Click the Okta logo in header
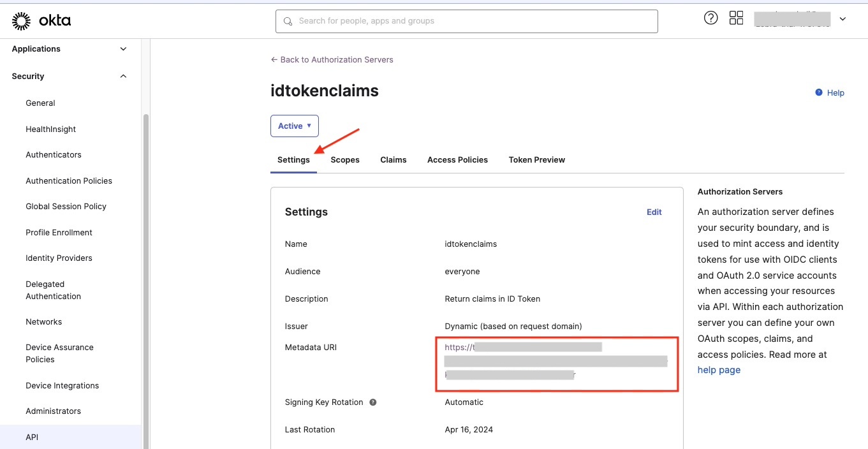868x449 pixels. [x=41, y=21]
